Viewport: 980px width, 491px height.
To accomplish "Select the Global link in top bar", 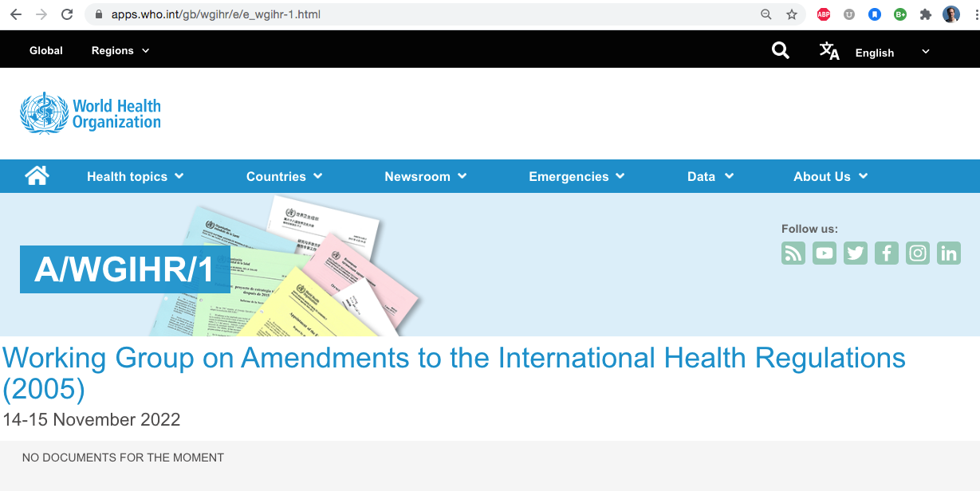I will [46, 50].
